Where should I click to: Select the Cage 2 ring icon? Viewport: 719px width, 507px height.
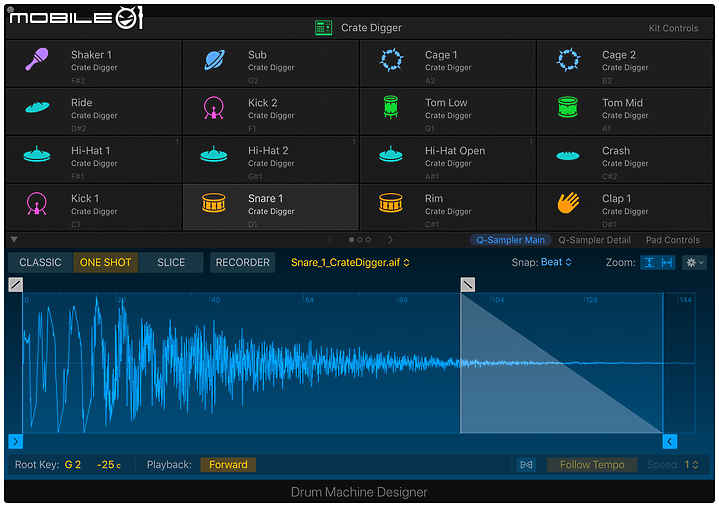(568, 60)
